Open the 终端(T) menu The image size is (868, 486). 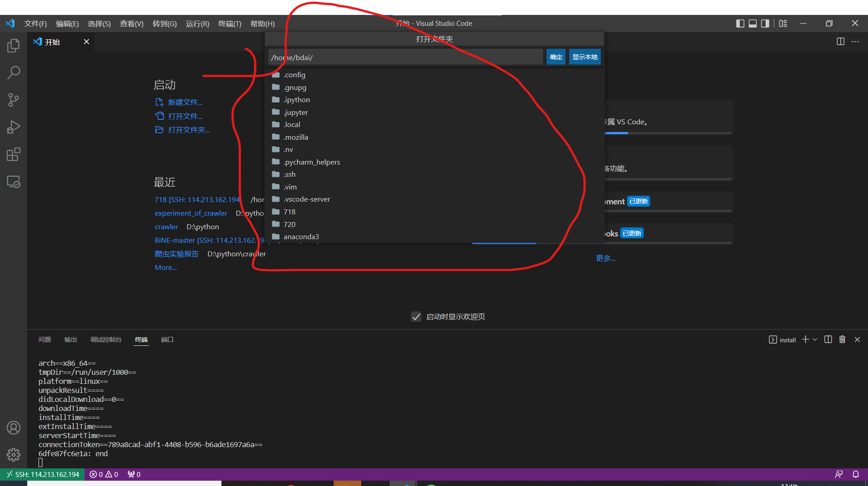click(230, 24)
